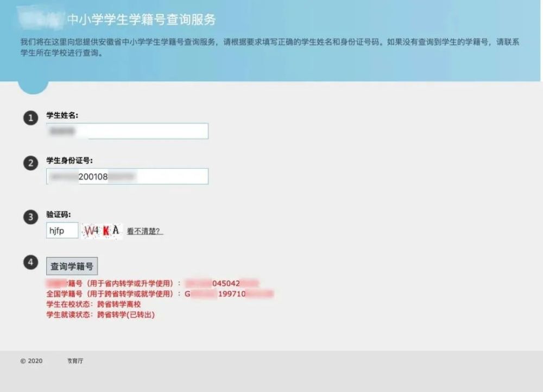Click the 学生就读状态 result line

pyautogui.click(x=101, y=315)
